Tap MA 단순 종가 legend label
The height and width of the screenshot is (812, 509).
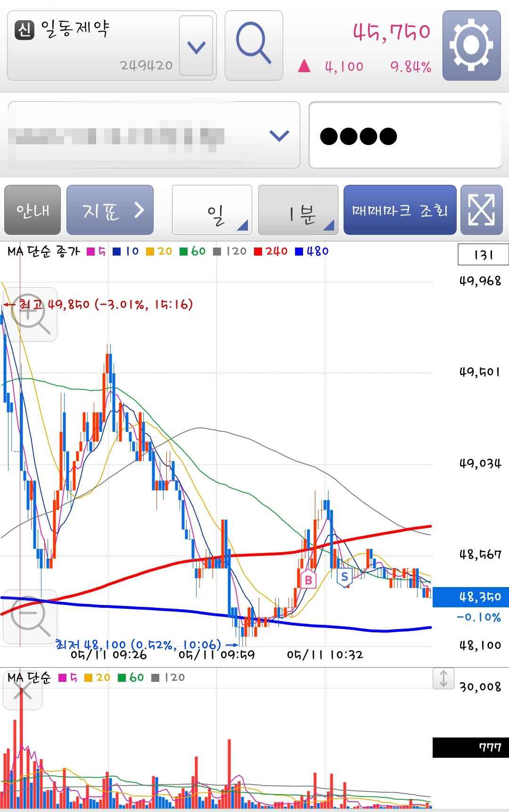pyautogui.click(x=44, y=252)
